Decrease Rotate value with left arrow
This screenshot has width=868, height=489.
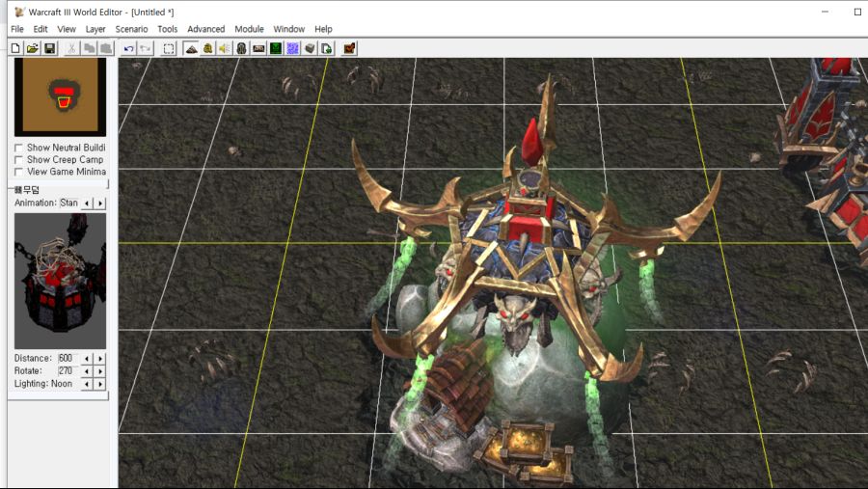tap(87, 371)
